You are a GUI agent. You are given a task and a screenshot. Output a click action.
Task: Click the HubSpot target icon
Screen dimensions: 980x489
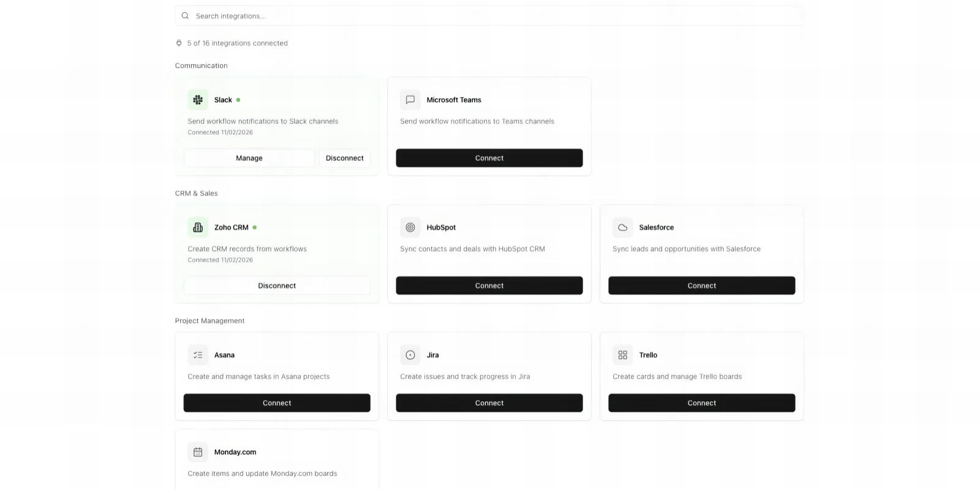[410, 227]
